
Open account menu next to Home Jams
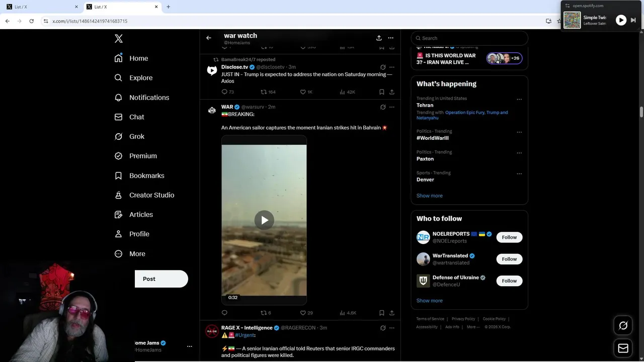[x=190, y=346]
